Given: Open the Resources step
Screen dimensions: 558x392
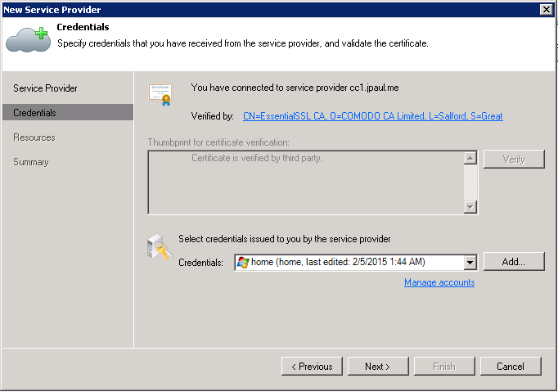Looking at the screenshot, I should coord(34,137).
